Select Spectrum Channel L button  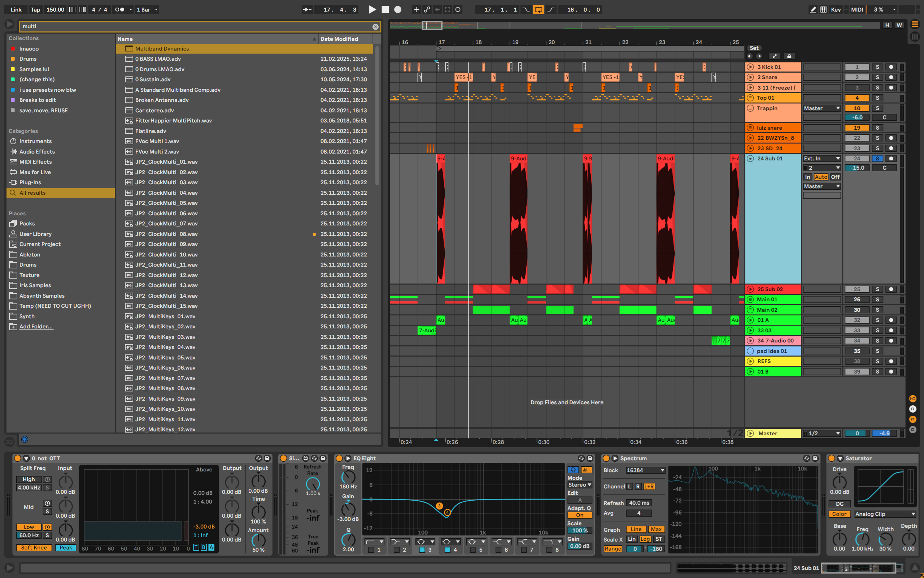tap(629, 487)
